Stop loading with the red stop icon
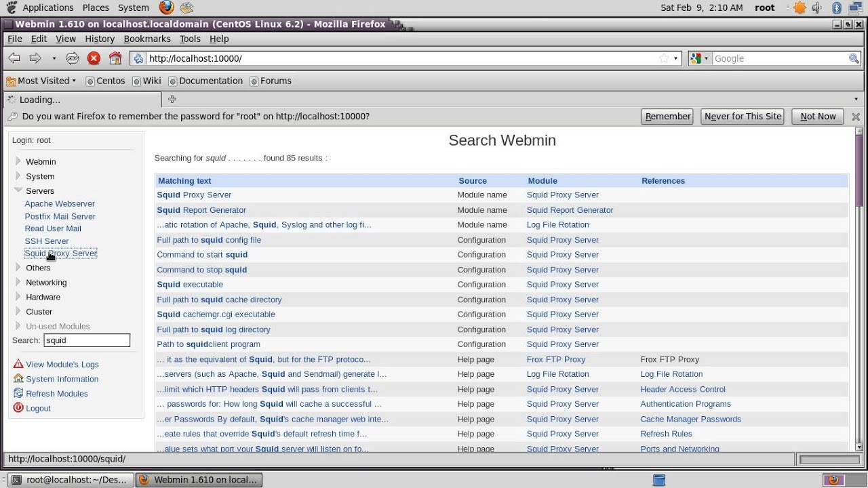This screenshot has width=868, height=488. 94,58
